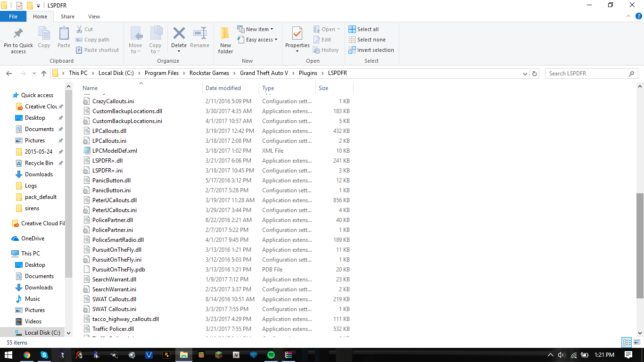This screenshot has width=644, height=362.
Task: Click Invert selection
Action: (x=371, y=50)
